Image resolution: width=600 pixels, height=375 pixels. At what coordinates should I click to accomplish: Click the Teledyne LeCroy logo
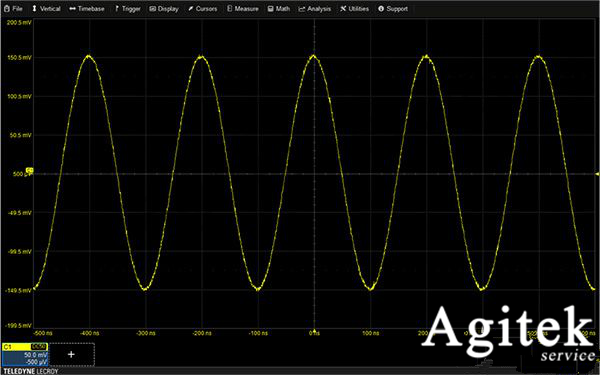coord(31,371)
